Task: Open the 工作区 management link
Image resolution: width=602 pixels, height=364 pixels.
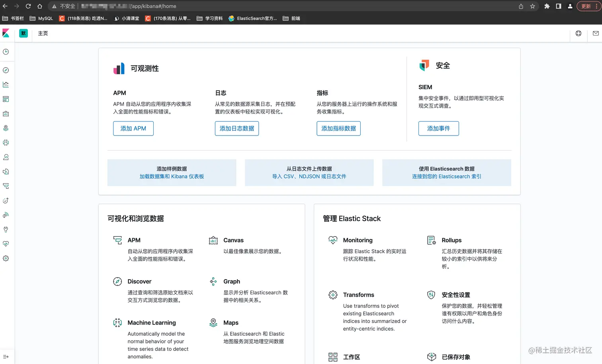Action: point(352,357)
